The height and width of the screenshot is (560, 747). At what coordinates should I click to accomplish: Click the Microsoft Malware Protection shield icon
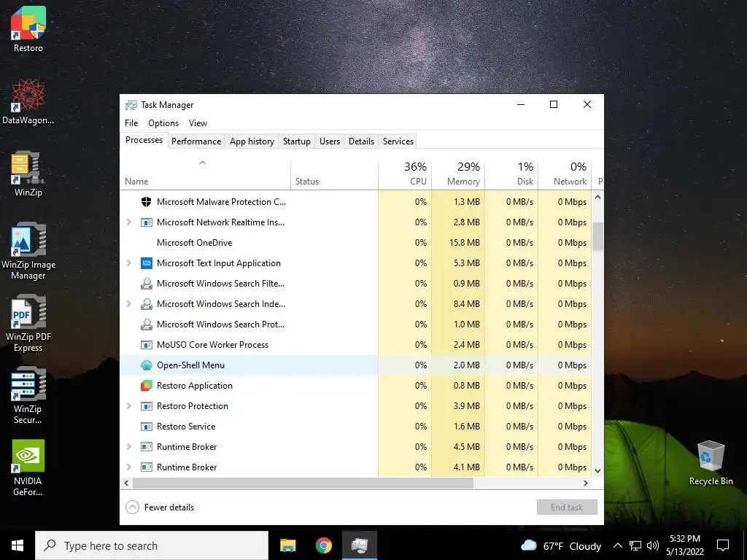click(x=146, y=202)
